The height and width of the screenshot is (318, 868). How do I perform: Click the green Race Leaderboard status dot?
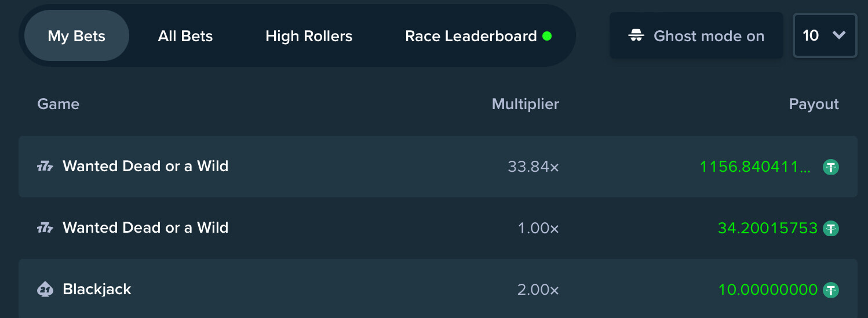click(546, 36)
